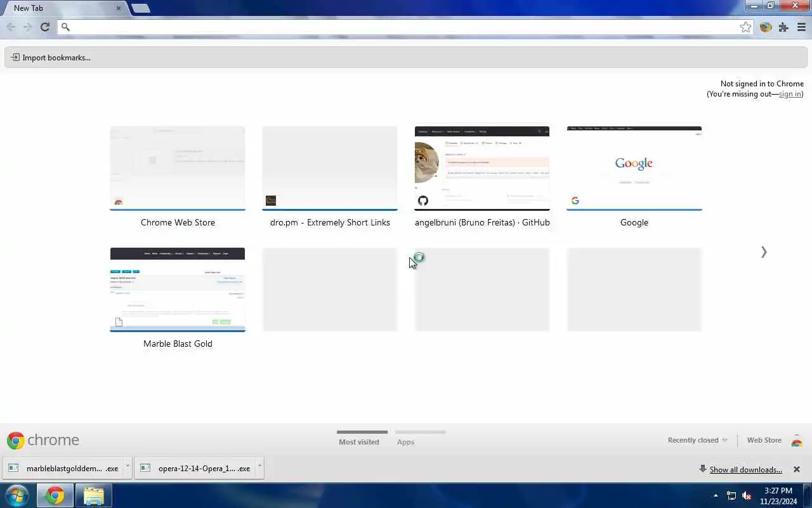Open the marbleblastgolddem....exe download
The height and width of the screenshot is (508, 812).
tap(63, 469)
